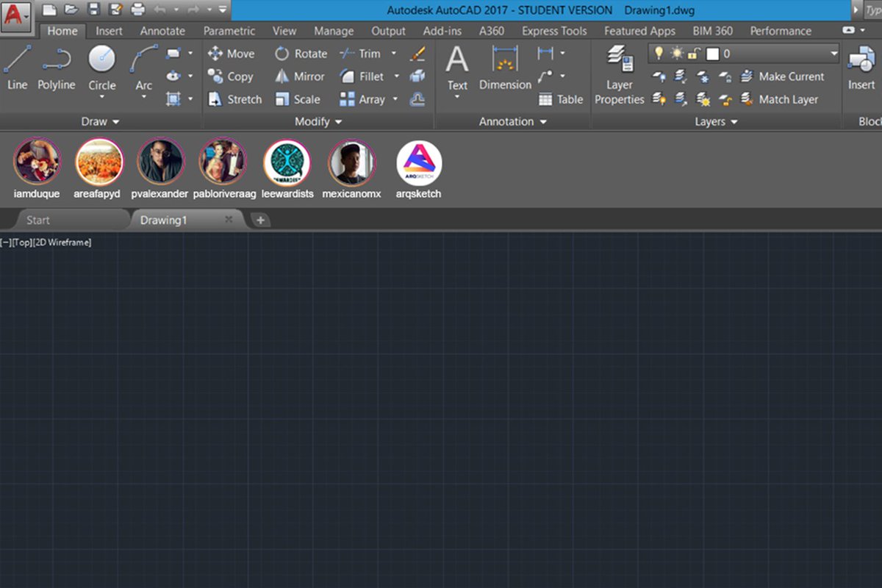Click the Plot printer icon

137,10
